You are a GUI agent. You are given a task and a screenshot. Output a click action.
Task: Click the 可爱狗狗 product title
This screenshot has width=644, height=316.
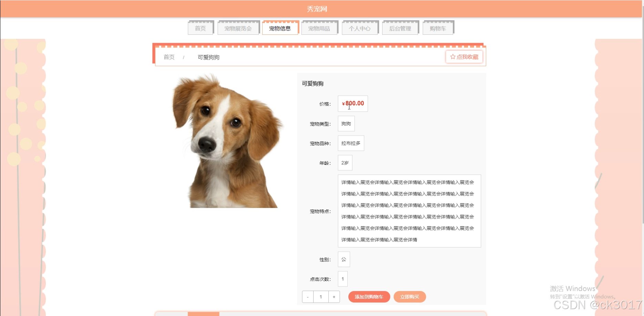click(313, 83)
